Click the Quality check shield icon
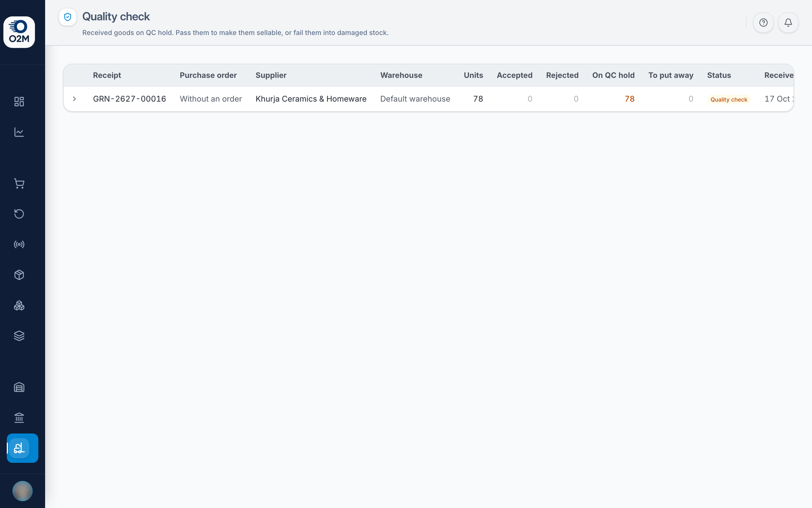 (68, 17)
